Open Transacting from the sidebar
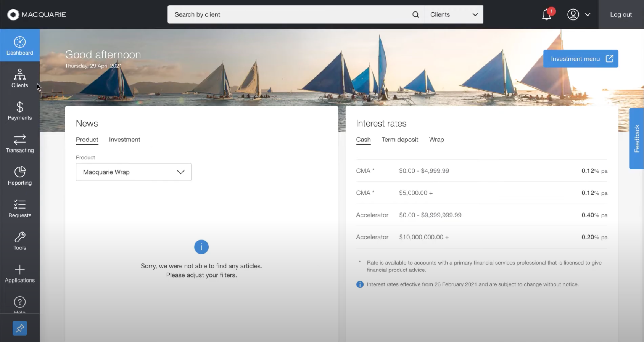This screenshot has width=644, height=342. pos(20,143)
